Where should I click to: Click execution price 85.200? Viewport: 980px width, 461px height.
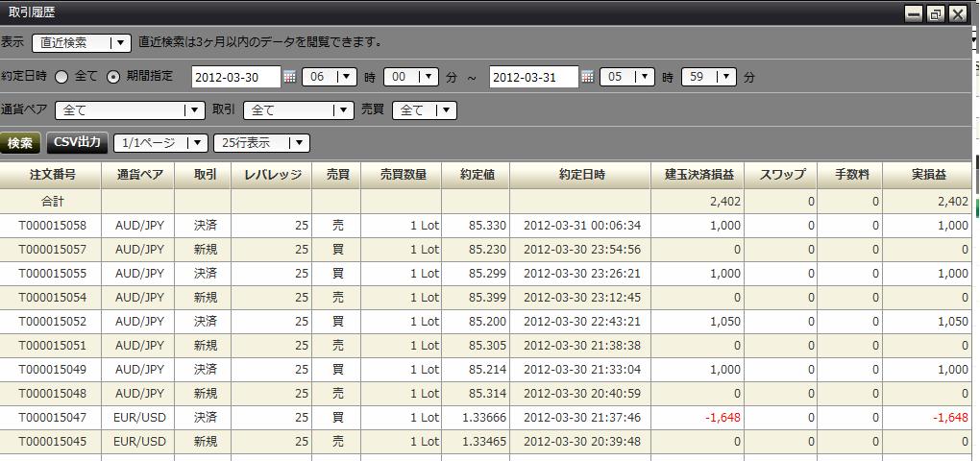pos(487,321)
